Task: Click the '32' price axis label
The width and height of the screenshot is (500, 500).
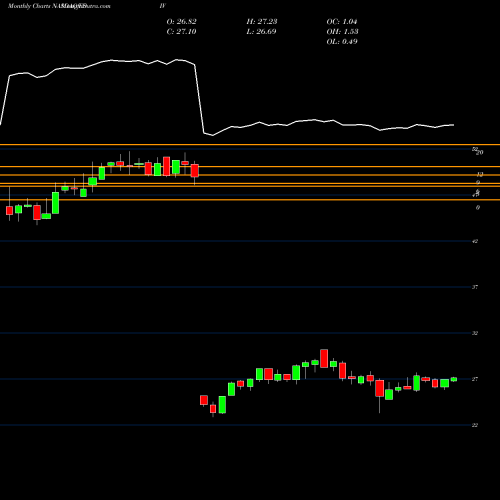Action: (x=475, y=333)
